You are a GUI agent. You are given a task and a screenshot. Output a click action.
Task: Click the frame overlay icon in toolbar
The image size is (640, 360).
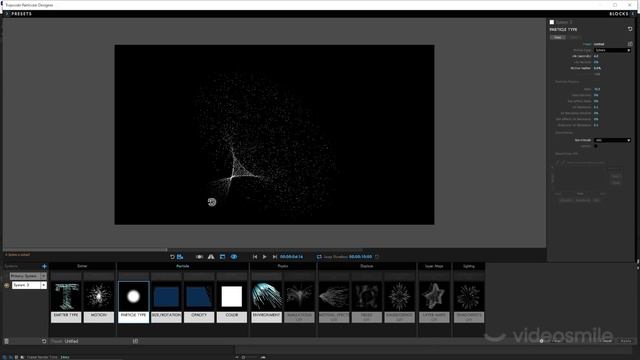pos(222,257)
